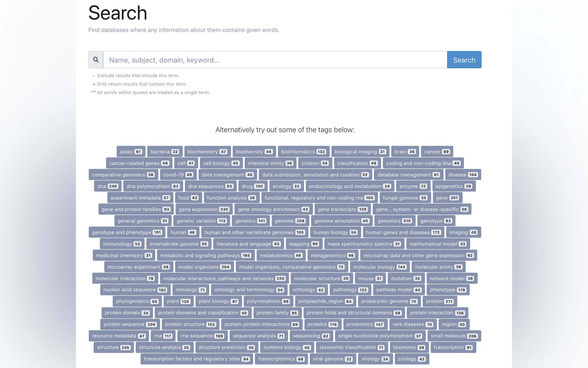Select the structure tag with 245
This screenshot has width=588, height=368.
[113, 347]
